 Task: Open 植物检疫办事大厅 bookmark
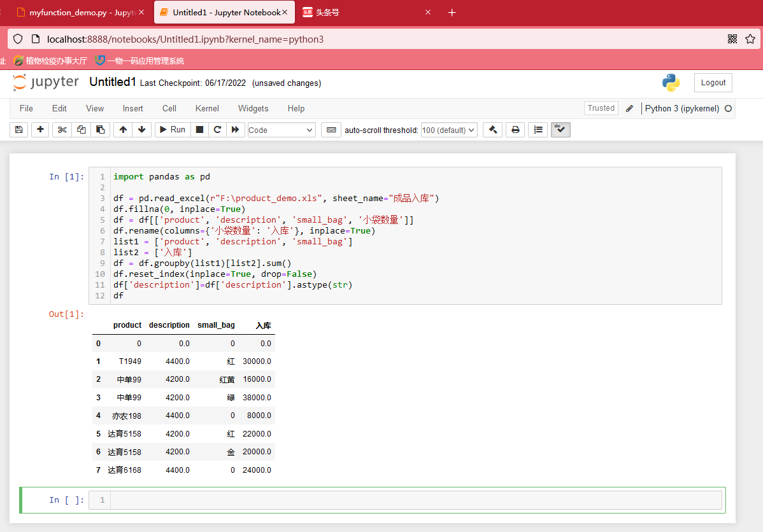tap(50, 61)
